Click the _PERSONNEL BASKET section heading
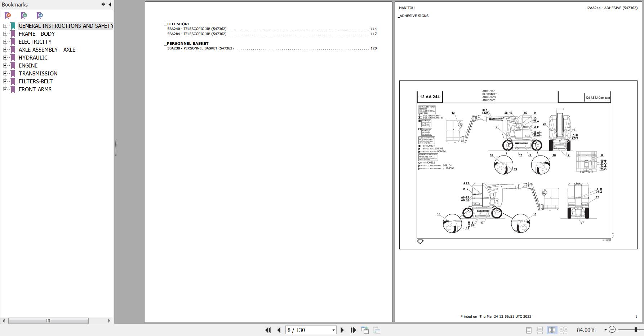 point(187,44)
